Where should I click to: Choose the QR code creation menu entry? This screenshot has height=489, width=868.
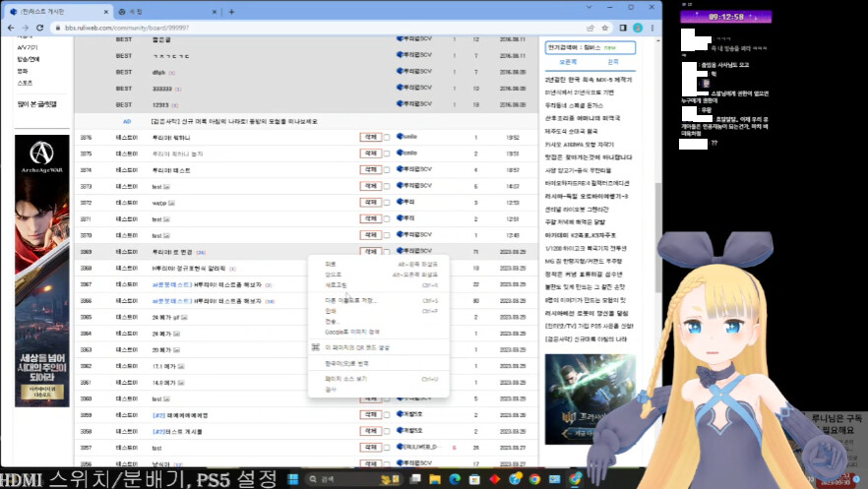click(x=379, y=347)
